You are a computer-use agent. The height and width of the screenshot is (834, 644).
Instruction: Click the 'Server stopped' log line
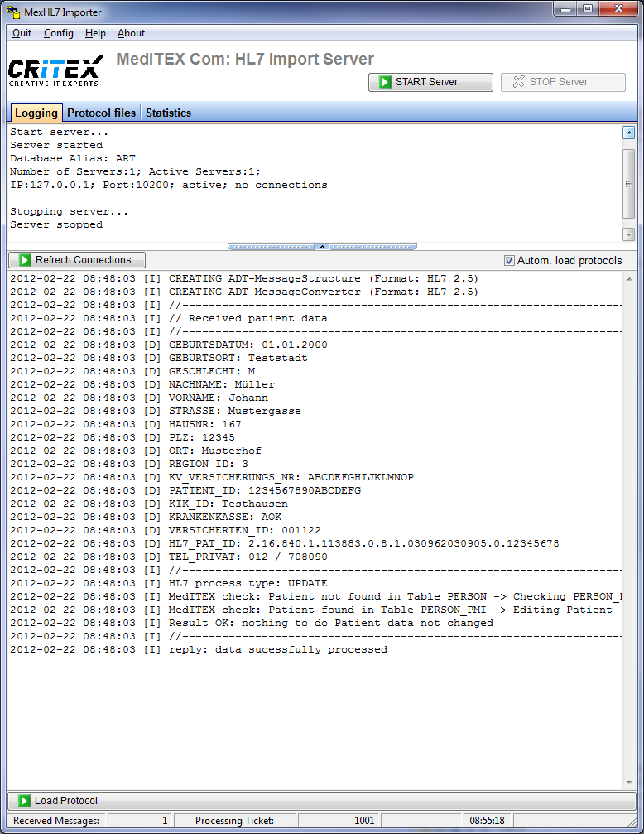coord(56,225)
